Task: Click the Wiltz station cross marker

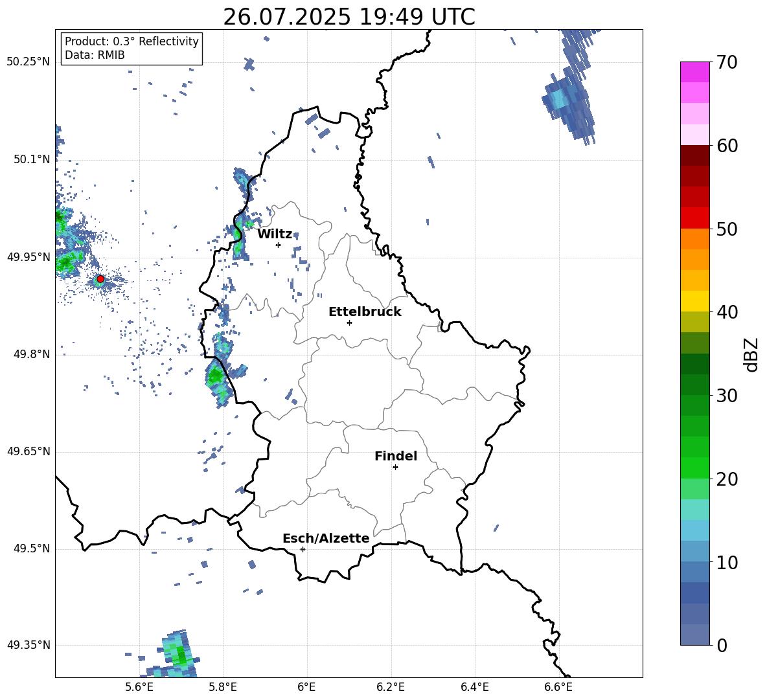Action: tap(279, 245)
